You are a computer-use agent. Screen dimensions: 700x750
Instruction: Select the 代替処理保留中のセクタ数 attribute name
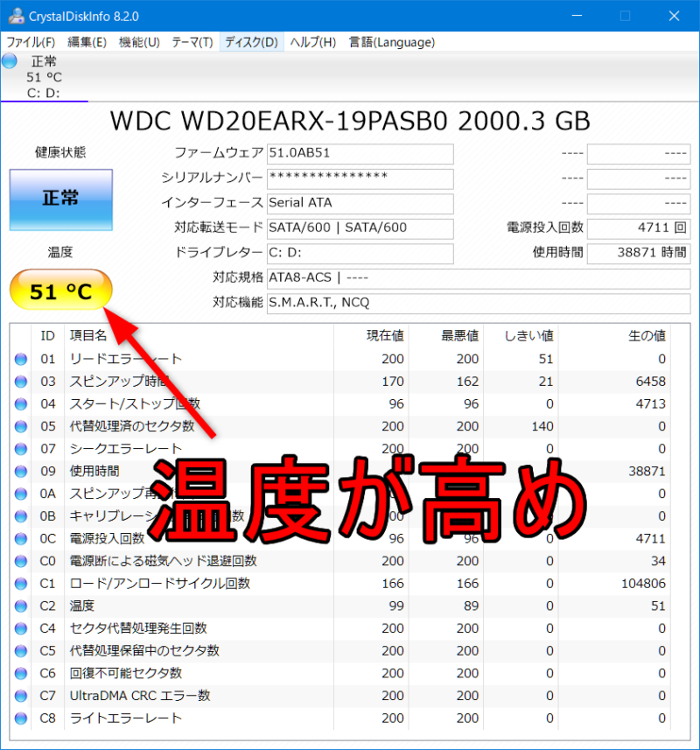click(x=144, y=651)
